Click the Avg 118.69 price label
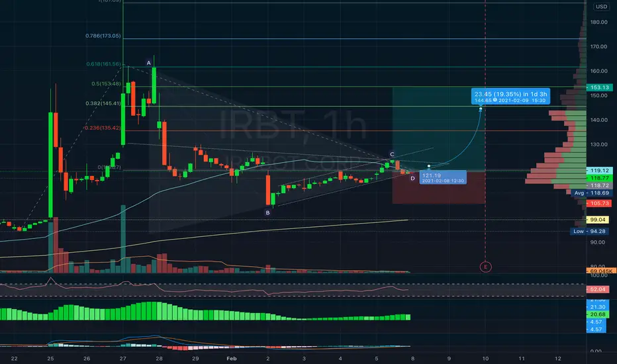 (591, 193)
